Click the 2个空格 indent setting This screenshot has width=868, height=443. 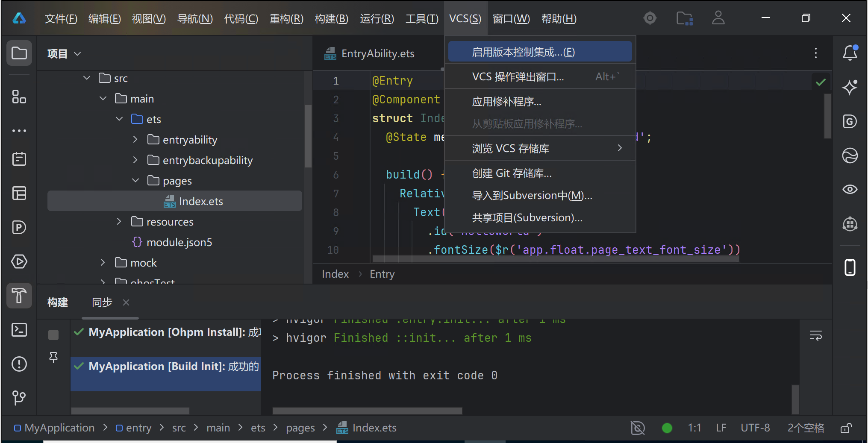point(806,428)
